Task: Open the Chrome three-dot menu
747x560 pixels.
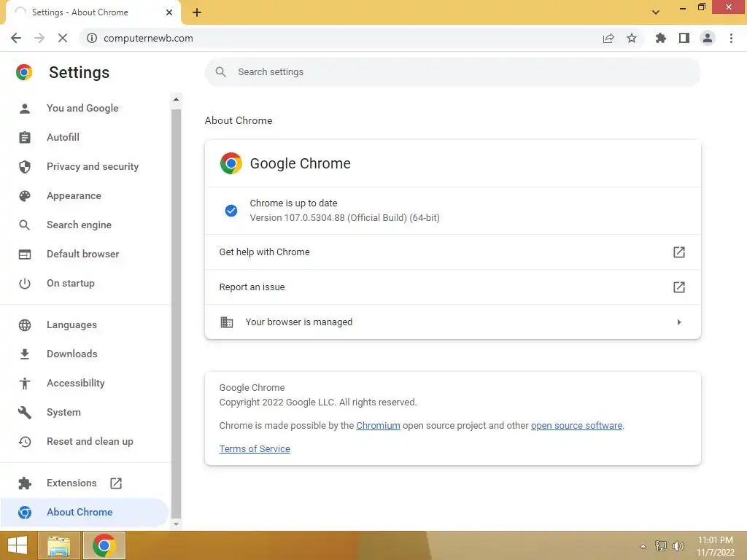Action: [x=731, y=38]
